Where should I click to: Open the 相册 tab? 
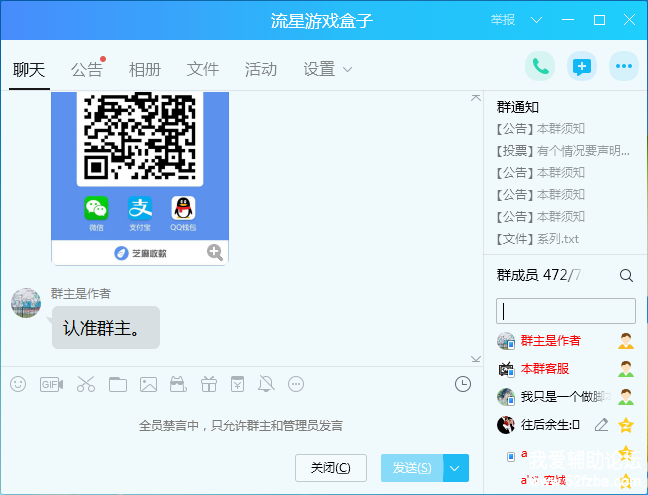(x=145, y=69)
